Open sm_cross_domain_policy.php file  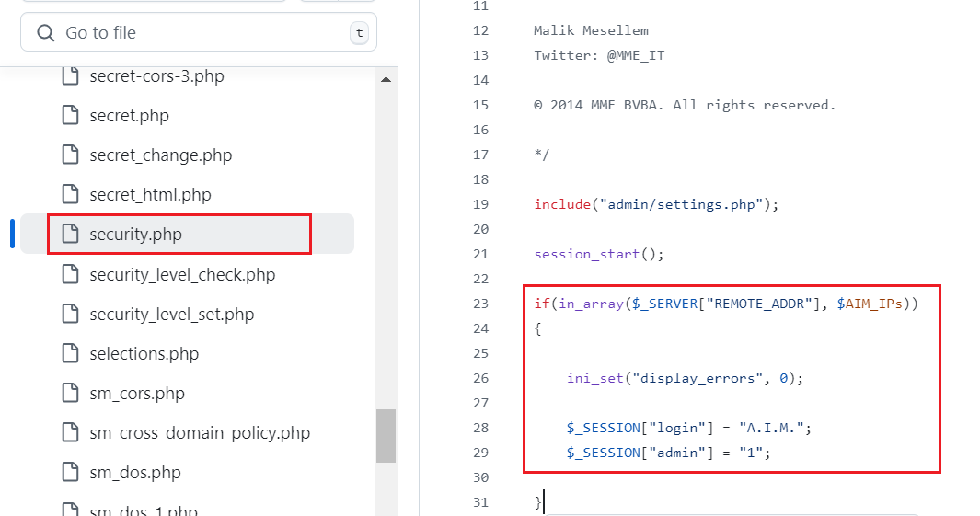pos(200,433)
